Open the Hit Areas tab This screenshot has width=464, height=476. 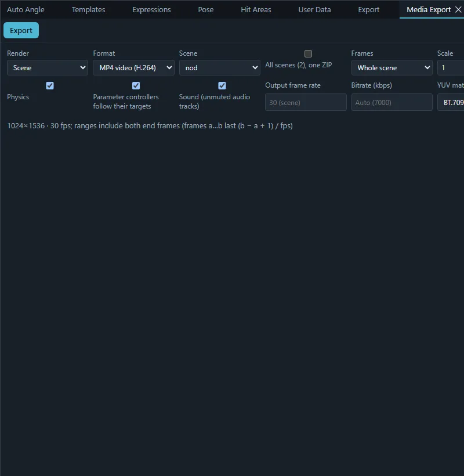(256, 9)
